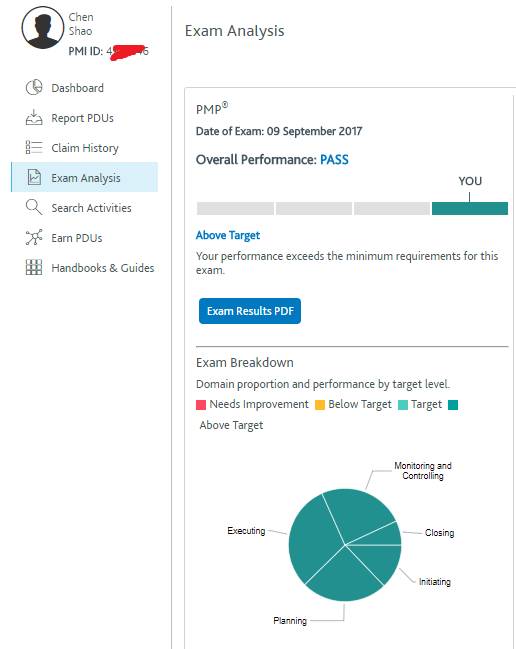Click the Needs Improvement red legend swatch
516x649 pixels.
pyautogui.click(x=201, y=404)
